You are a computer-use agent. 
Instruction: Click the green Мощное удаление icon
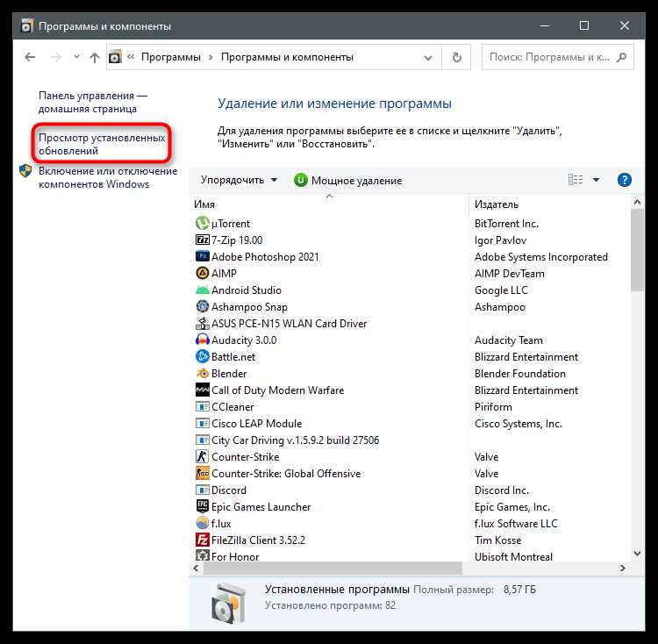tap(301, 180)
